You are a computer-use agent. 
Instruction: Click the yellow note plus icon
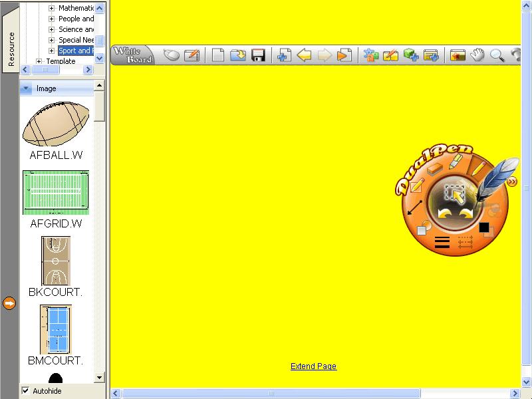[x=431, y=55]
